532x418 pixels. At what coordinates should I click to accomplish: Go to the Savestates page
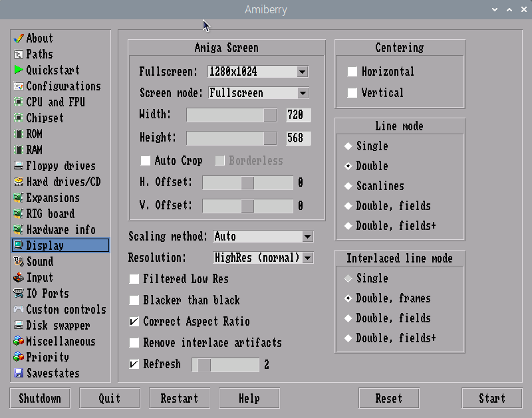click(61, 373)
